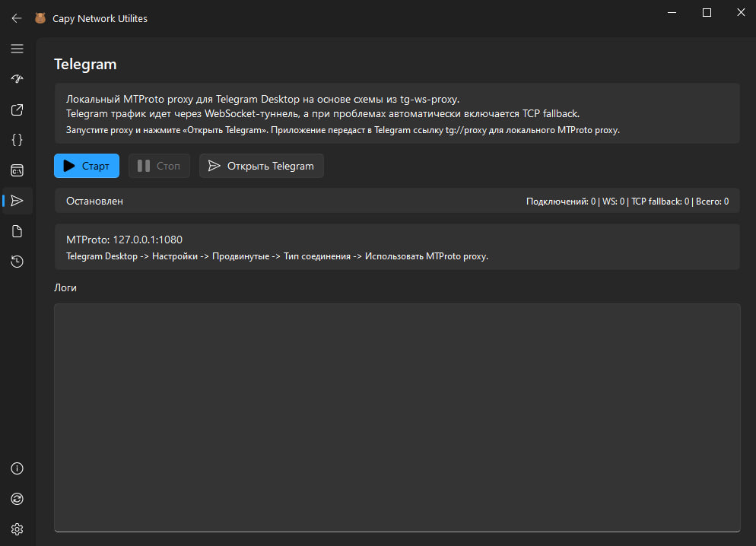Click the Остановлен status text
This screenshot has height=546, width=756.
click(x=94, y=201)
